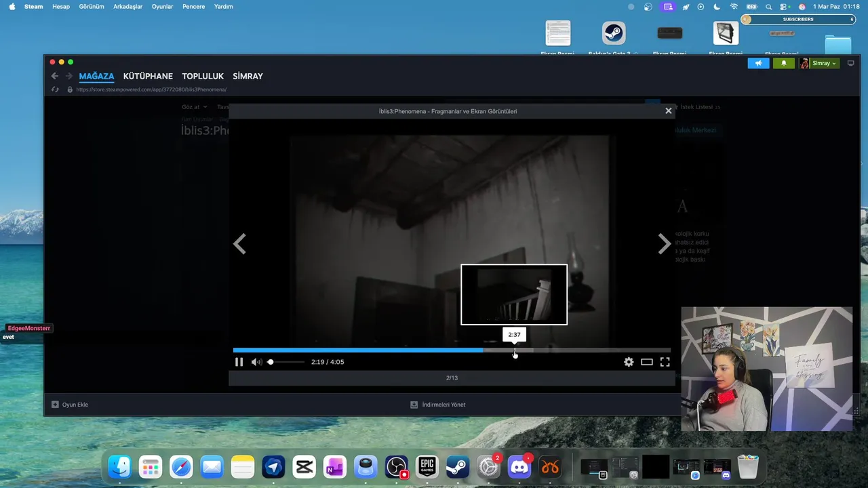Open the TOPLULUK tab
The width and height of the screenshot is (868, 488).
click(x=203, y=76)
